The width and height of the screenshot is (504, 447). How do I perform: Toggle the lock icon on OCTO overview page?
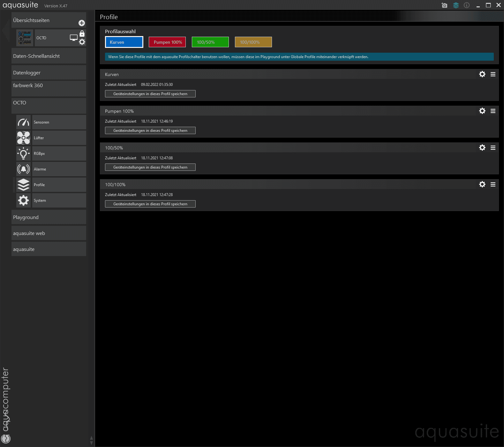pyautogui.click(x=82, y=34)
